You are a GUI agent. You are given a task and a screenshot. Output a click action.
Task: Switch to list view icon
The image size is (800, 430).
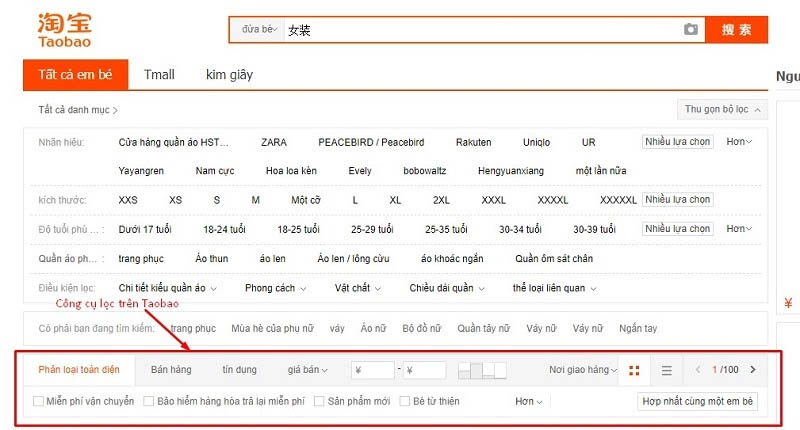[666, 370]
